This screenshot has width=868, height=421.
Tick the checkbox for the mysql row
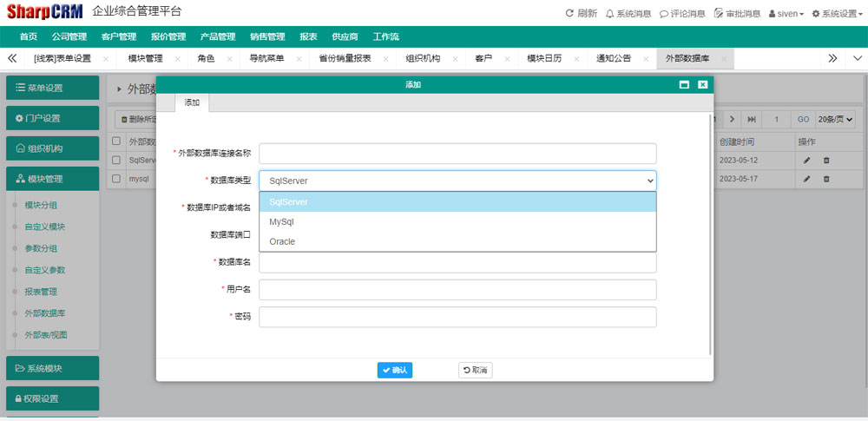point(116,179)
